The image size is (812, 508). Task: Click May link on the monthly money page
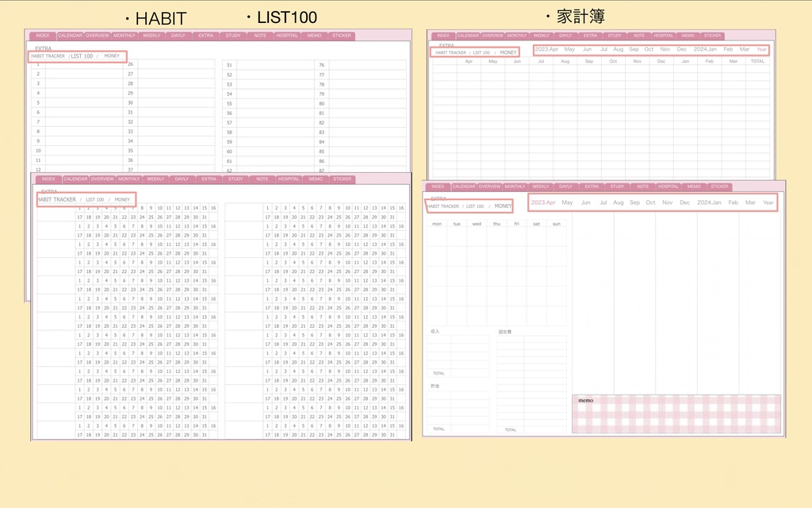click(567, 202)
